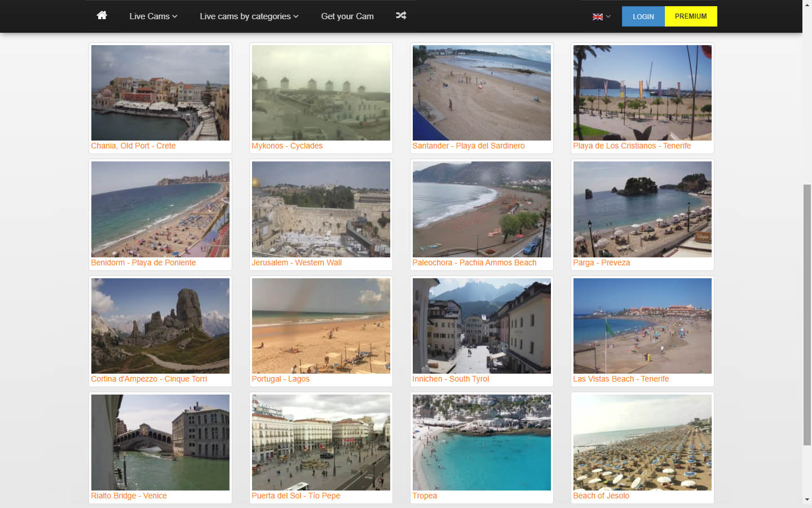This screenshot has height=508, width=812.
Task: Open the Santander beach webcam thumbnail
Action: [x=482, y=93]
